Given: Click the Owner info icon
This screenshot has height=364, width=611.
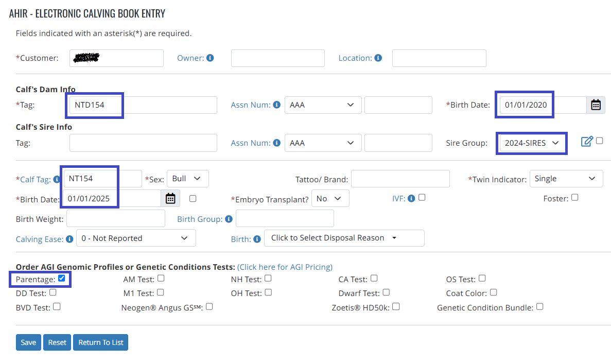Looking at the screenshot, I should 210,58.
